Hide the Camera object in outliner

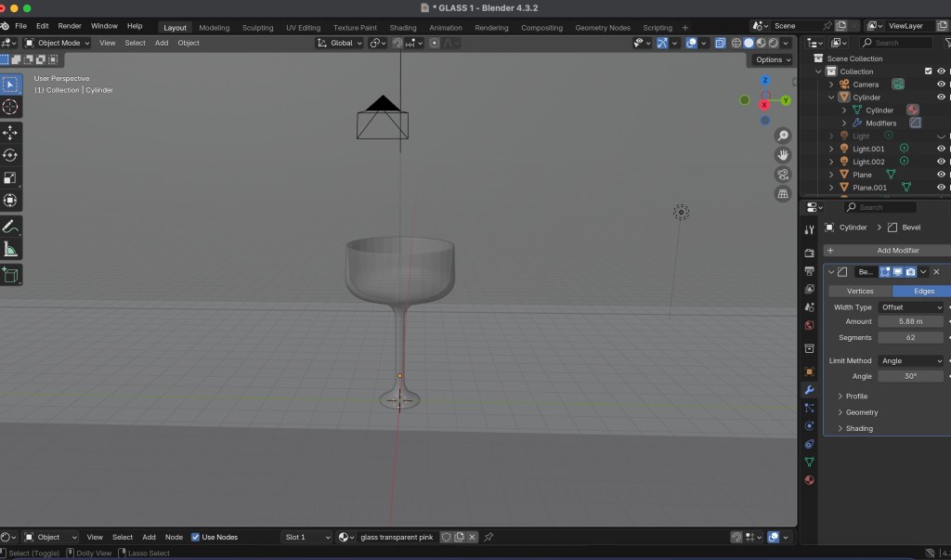(941, 85)
